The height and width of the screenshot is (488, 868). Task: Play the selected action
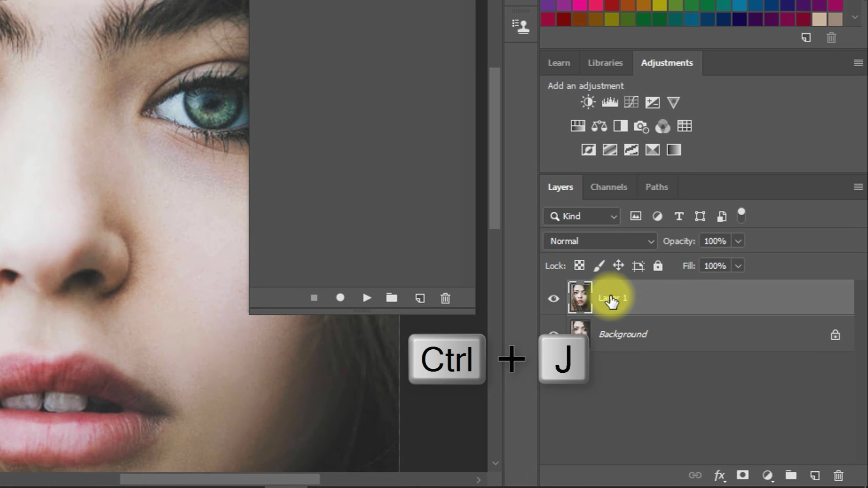pyautogui.click(x=367, y=298)
